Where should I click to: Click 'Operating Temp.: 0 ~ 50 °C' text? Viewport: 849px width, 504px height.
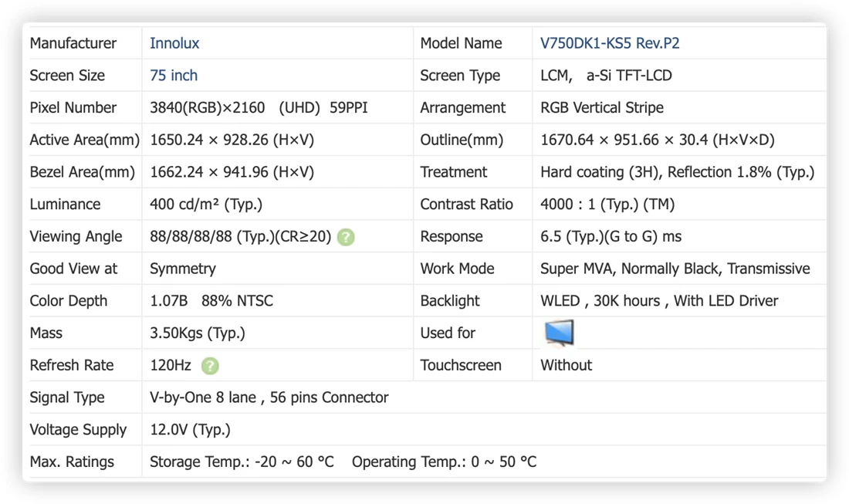pyautogui.click(x=444, y=462)
